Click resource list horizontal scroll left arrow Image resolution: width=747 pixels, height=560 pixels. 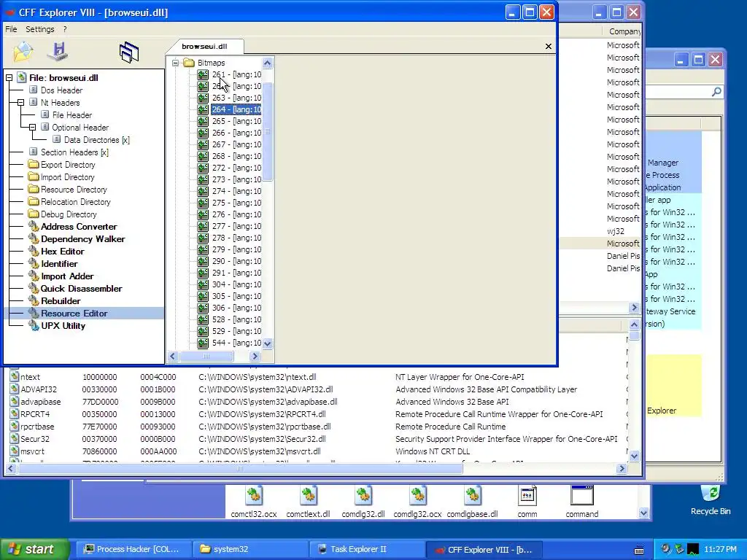[173, 356]
